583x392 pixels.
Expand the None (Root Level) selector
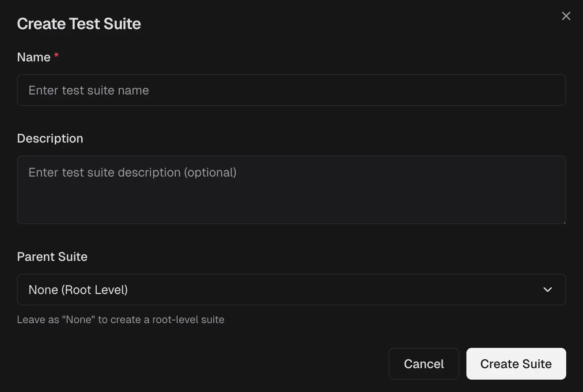point(291,290)
